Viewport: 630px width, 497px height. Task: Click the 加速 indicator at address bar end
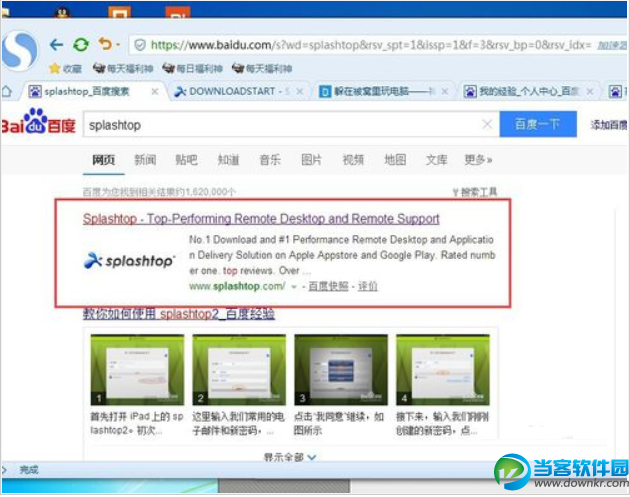[x=612, y=45]
